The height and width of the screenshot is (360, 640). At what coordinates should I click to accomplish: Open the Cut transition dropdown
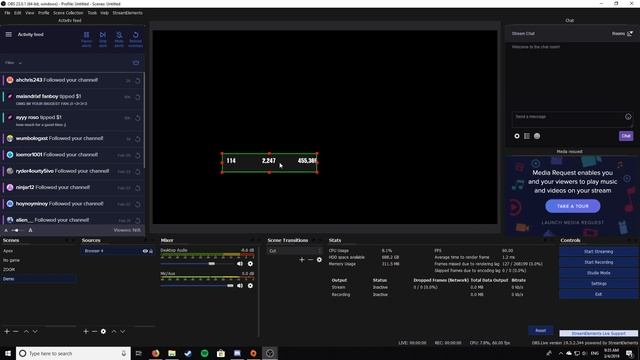click(295, 251)
